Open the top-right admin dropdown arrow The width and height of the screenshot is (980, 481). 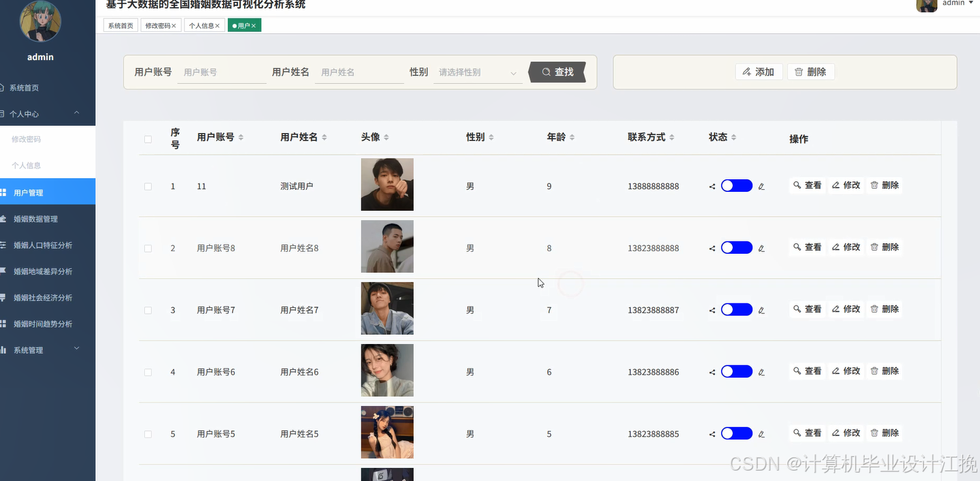pyautogui.click(x=971, y=3)
